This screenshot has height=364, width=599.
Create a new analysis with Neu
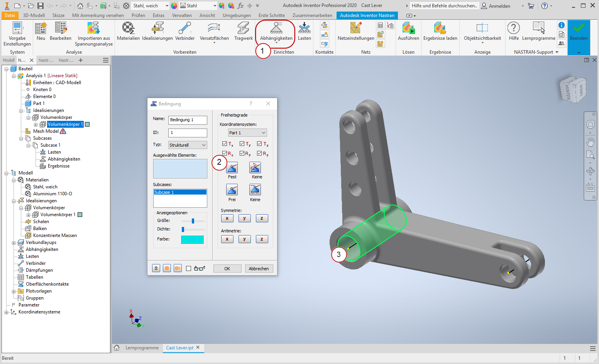[41, 31]
